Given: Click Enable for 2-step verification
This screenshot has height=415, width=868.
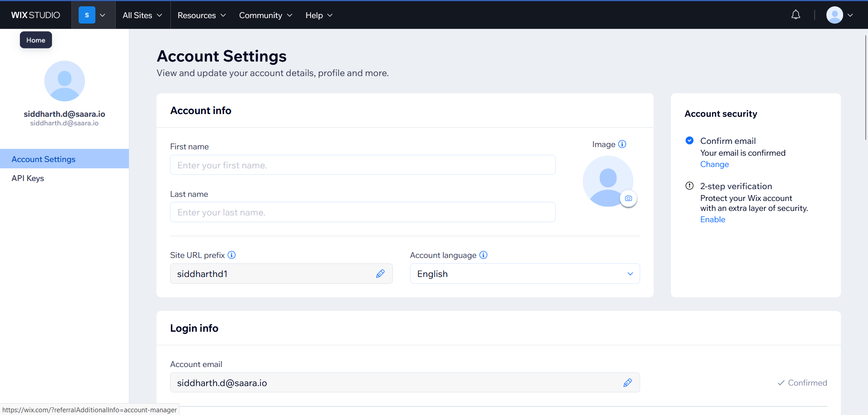Looking at the screenshot, I should click(712, 219).
